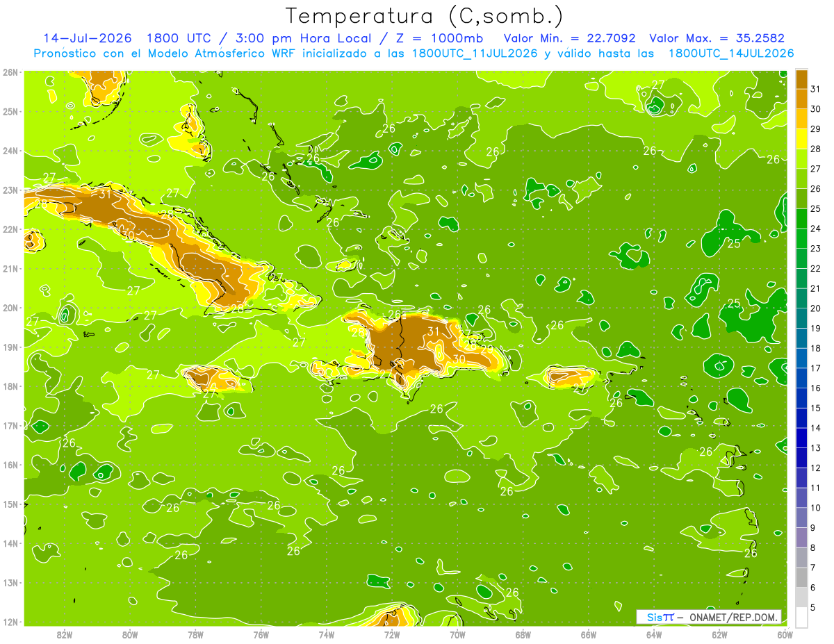Click 'Valor Min. = 22.7092' in header
This screenshot has height=644, width=834.
[570, 38]
